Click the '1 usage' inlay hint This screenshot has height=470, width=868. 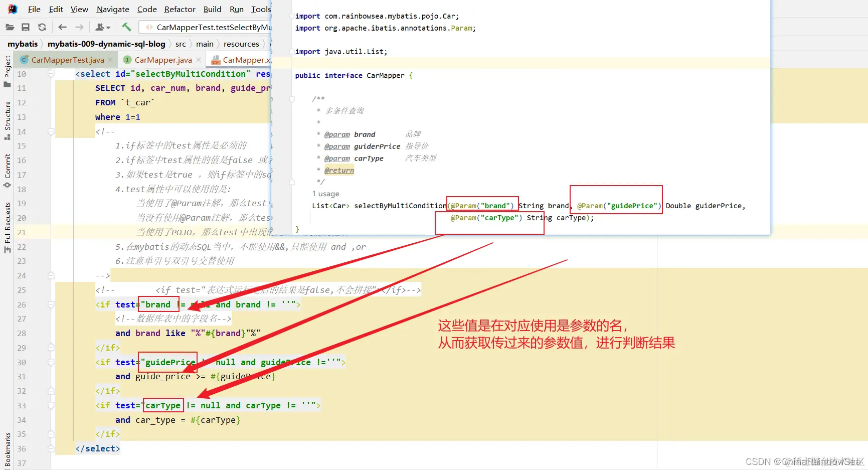click(x=325, y=194)
